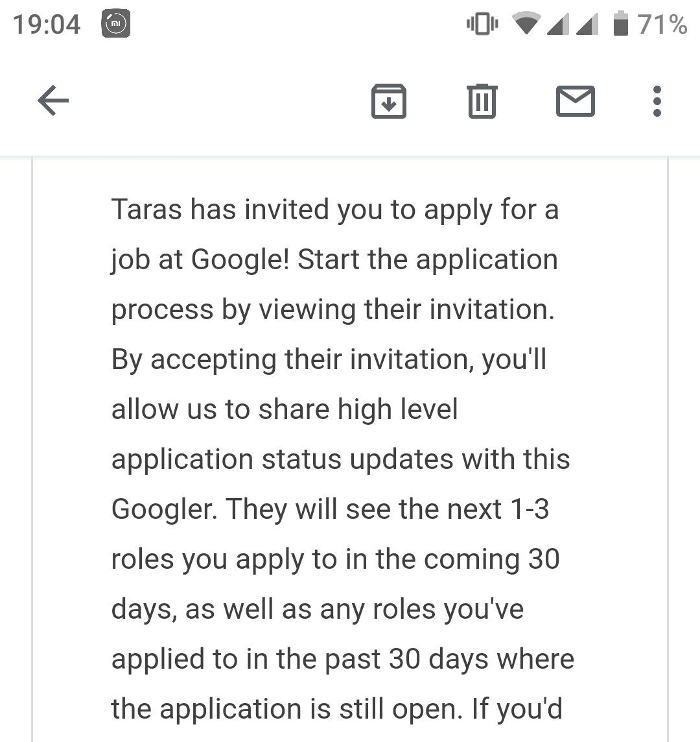This screenshot has width=700, height=742.
Task: Mark email as unread via envelope icon
Action: point(575,101)
